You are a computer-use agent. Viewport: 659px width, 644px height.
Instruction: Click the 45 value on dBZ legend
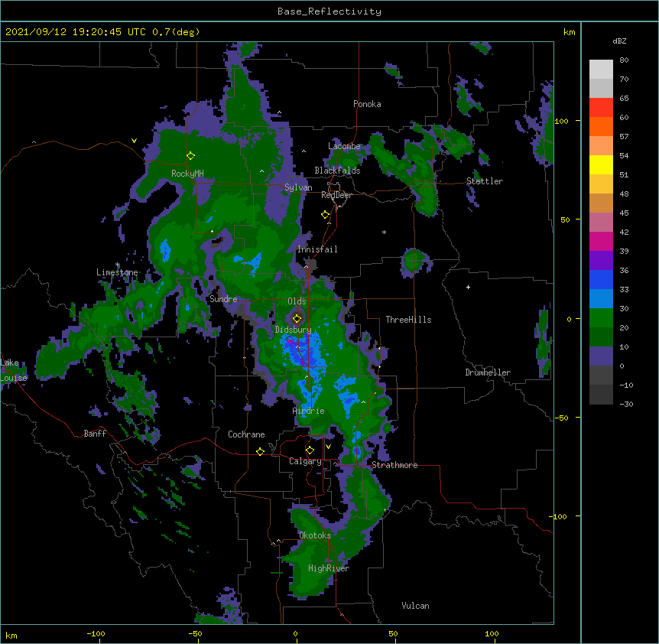[x=624, y=213]
